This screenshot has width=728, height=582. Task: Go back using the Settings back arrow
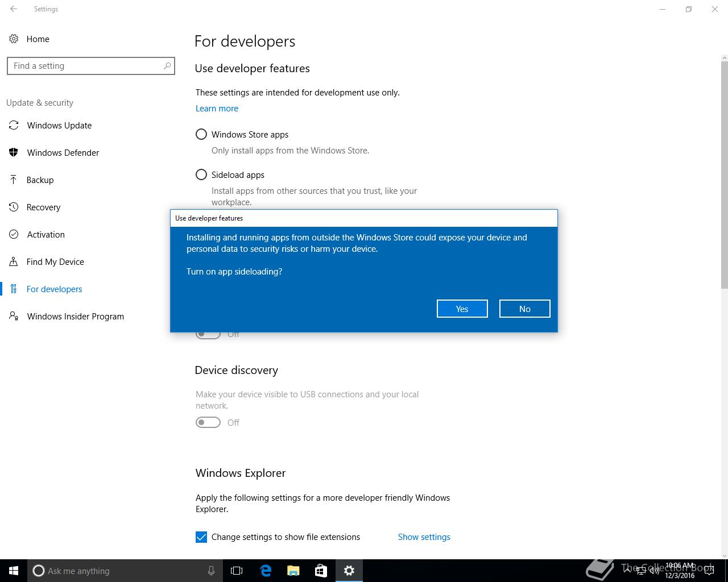[14, 9]
